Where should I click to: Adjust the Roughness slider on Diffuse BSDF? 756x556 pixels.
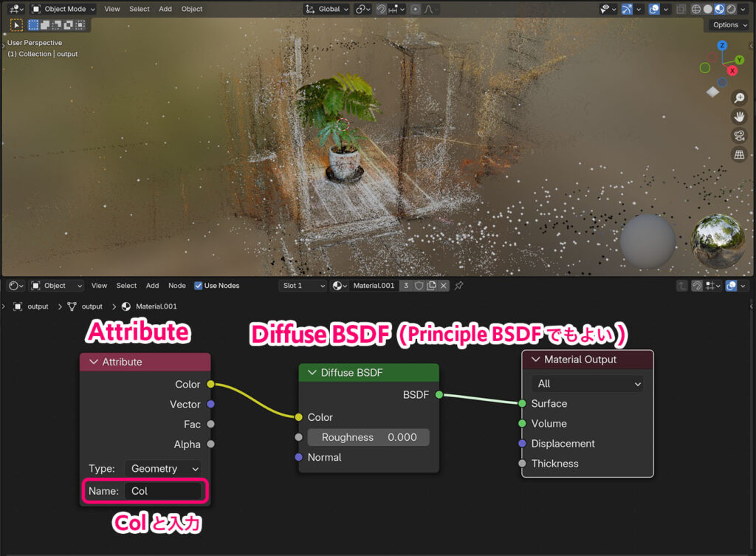(368, 437)
